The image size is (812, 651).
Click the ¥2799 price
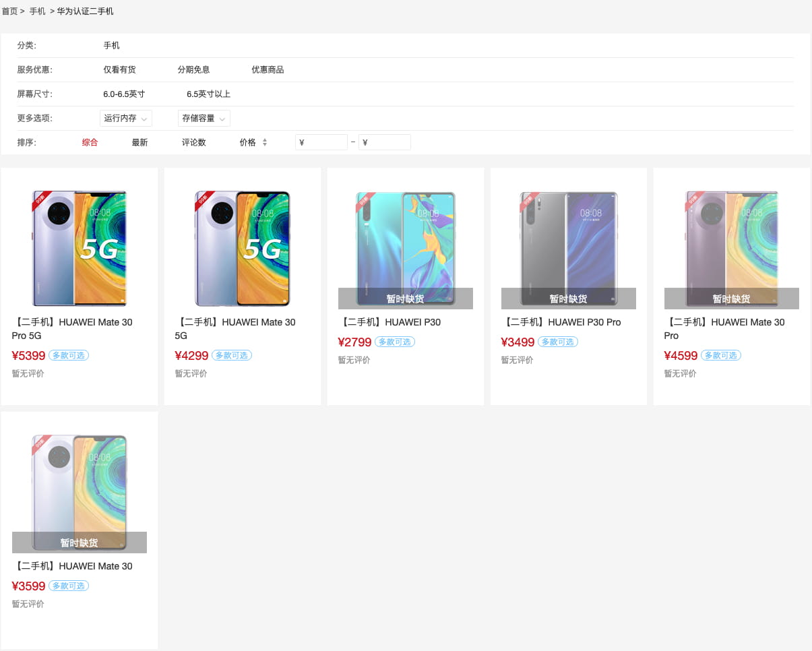(x=354, y=342)
